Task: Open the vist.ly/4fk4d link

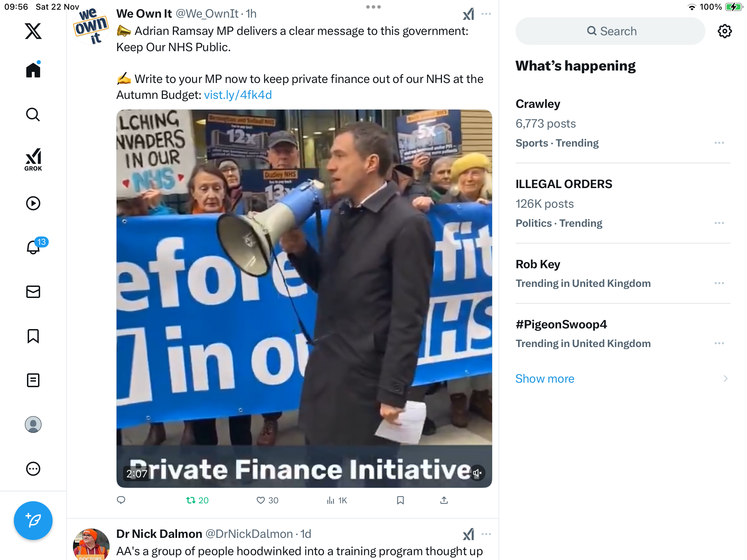Action: click(238, 95)
